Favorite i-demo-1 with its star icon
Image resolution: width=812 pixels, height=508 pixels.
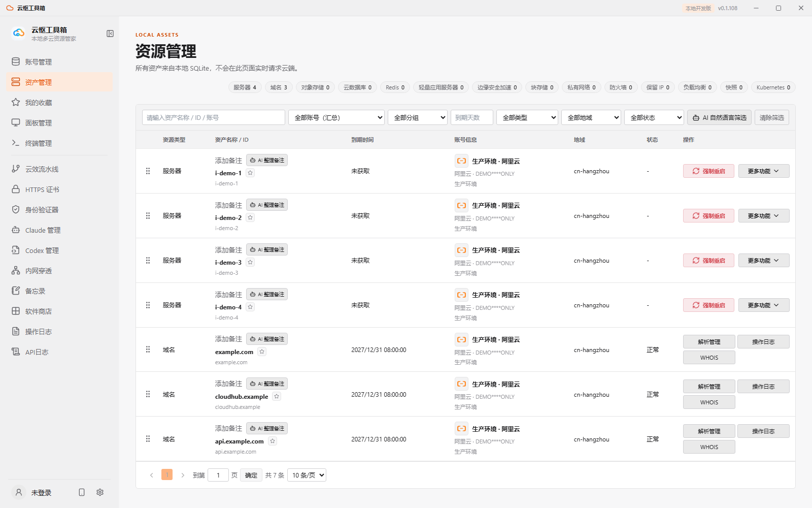pos(250,173)
